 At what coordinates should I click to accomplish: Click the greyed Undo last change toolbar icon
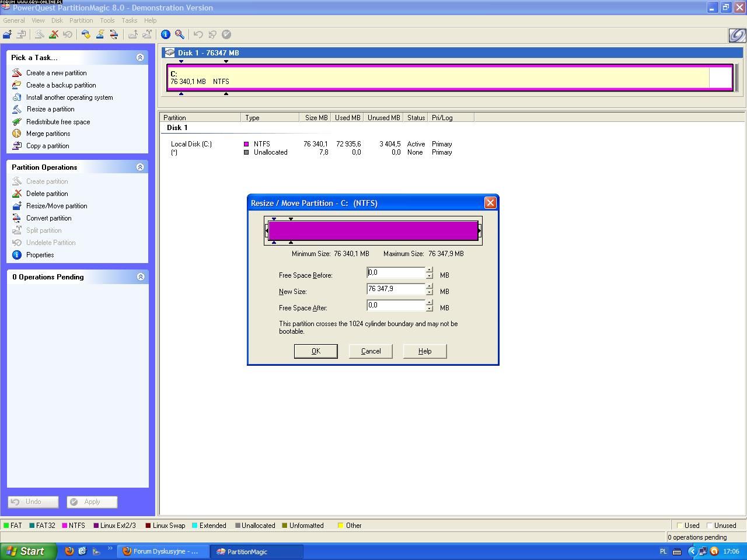pyautogui.click(x=198, y=34)
